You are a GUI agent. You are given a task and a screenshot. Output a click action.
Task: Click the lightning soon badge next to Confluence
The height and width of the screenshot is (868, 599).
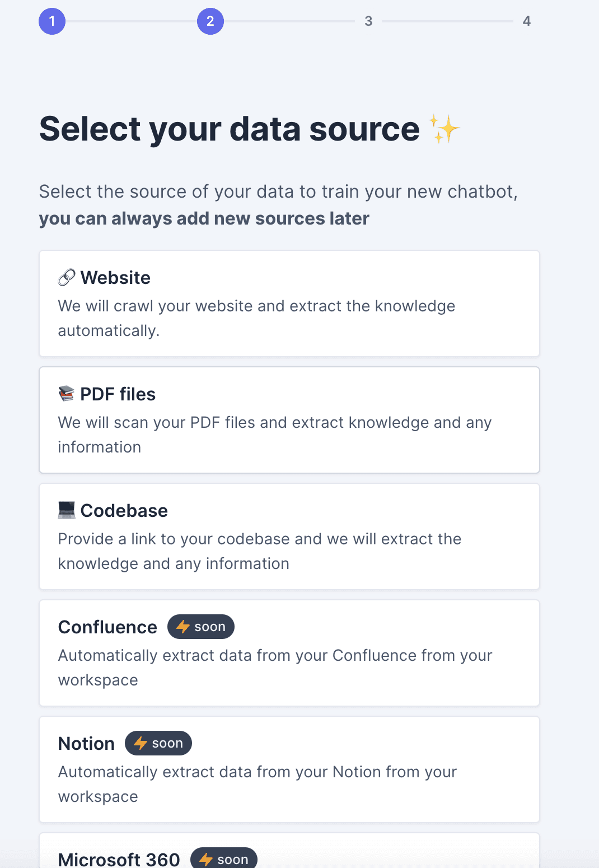[x=201, y=627]
